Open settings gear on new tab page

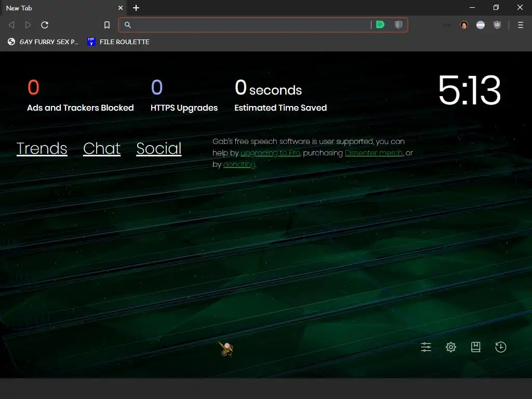point(450,347)
